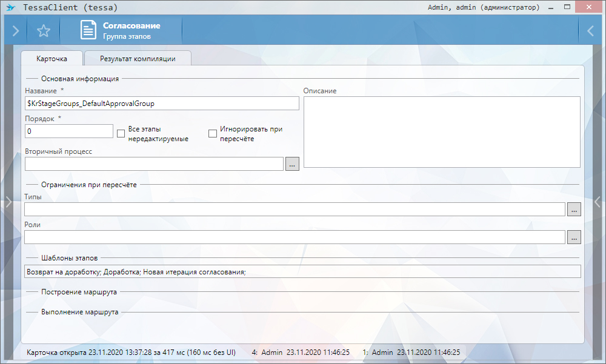Select the 'Карточка' tab
The height and width of the screenshot is (364, 606).
52,59
